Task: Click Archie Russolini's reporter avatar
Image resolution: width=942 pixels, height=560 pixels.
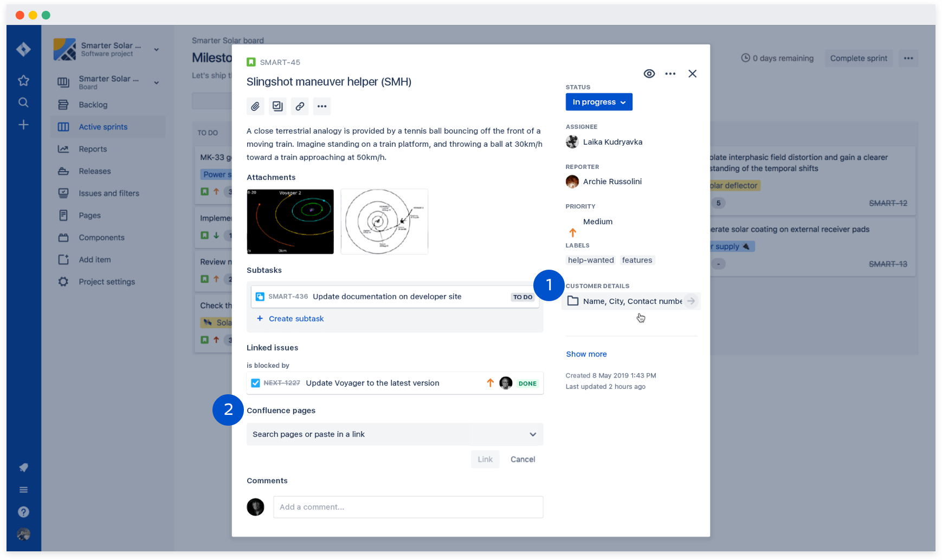Action: [572, 181]
